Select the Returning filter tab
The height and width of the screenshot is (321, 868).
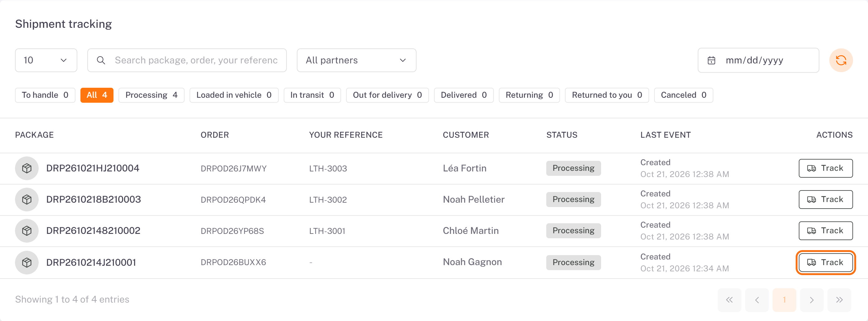pyautogui.click(x=529, y=95)
